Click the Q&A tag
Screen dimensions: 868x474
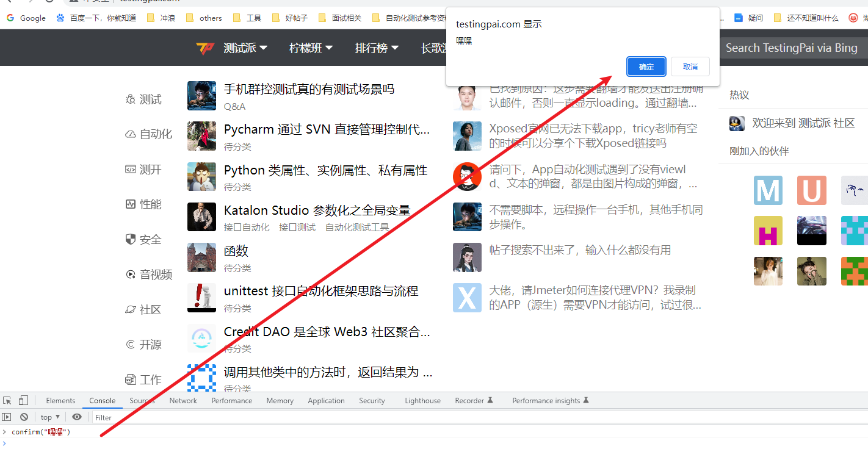tap(235, 107)
